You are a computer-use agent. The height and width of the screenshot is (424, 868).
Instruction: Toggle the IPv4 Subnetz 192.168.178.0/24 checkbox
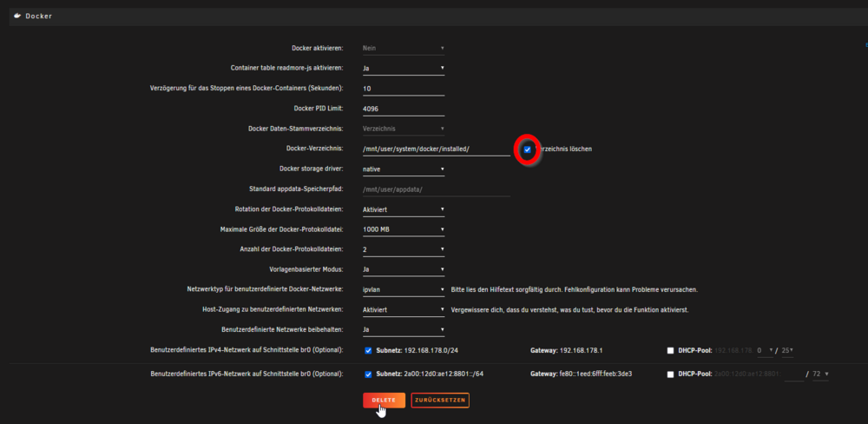click(368, 350)
